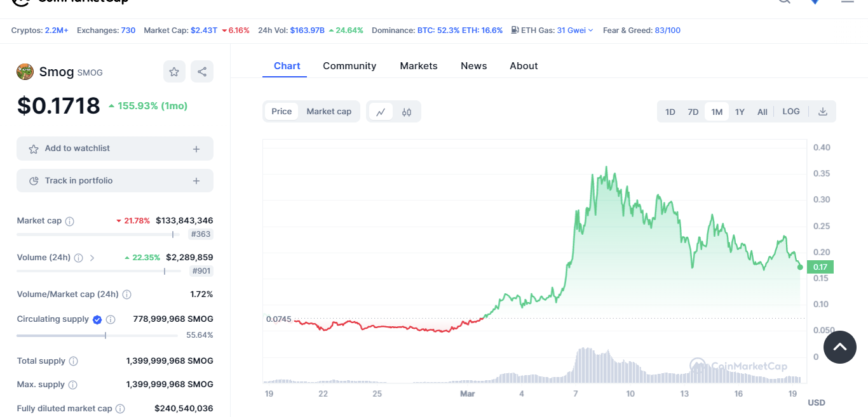Open Volume/Market cap info icon
The height and width of the screenshot is (417, 868).
(127, 295)
